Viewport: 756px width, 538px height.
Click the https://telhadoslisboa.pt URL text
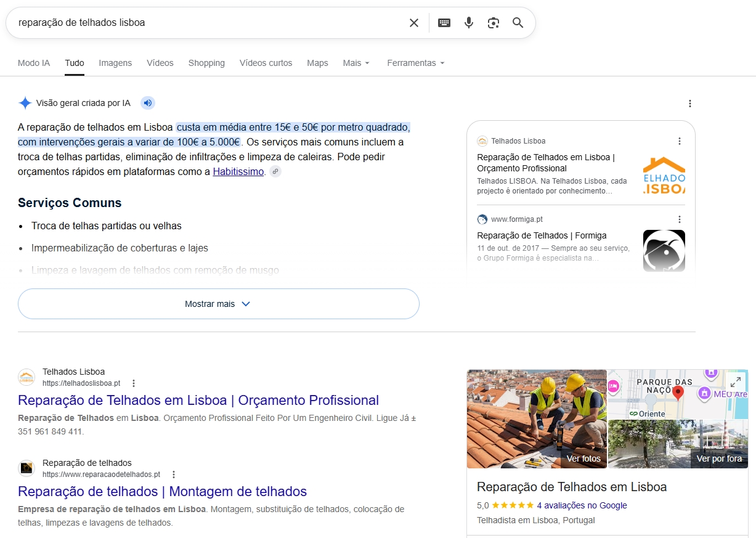click(81, 383)
